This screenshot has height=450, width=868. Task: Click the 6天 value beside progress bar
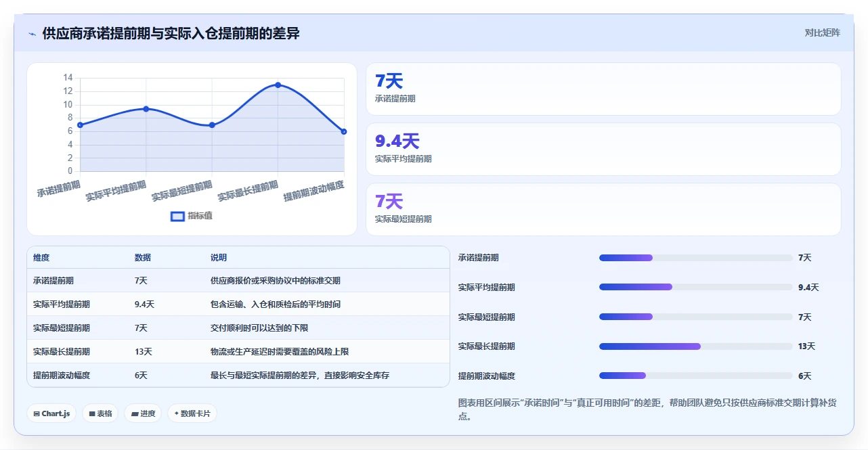(x=804, y=376)
